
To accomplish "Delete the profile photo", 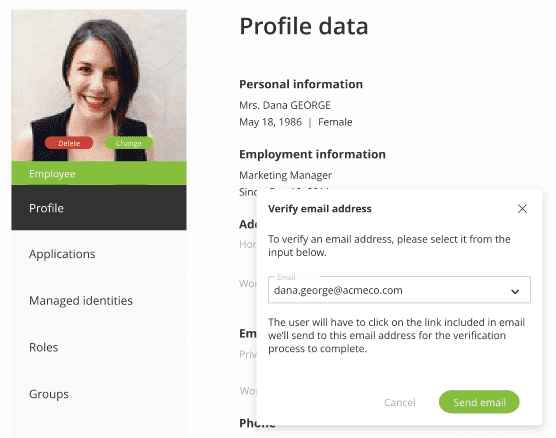I will 69,143.
